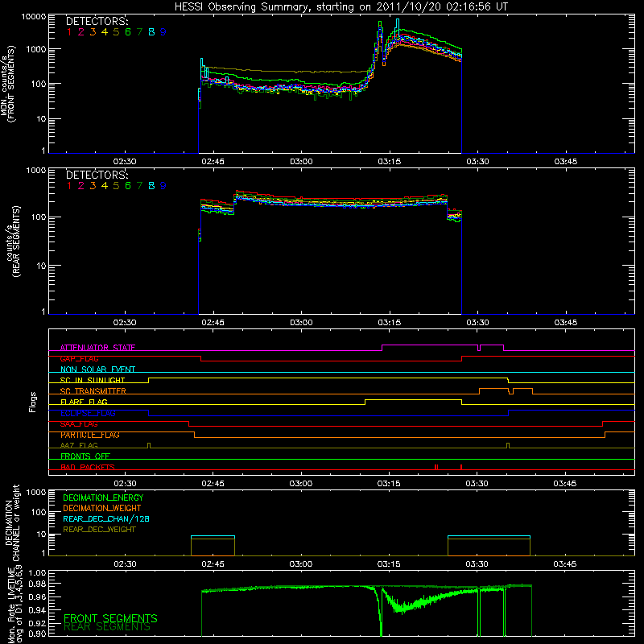The height and width of the screenshot is (644, 644).
Task: Click detector 1 label in front segments legend
Action: [x=69, y=32]
